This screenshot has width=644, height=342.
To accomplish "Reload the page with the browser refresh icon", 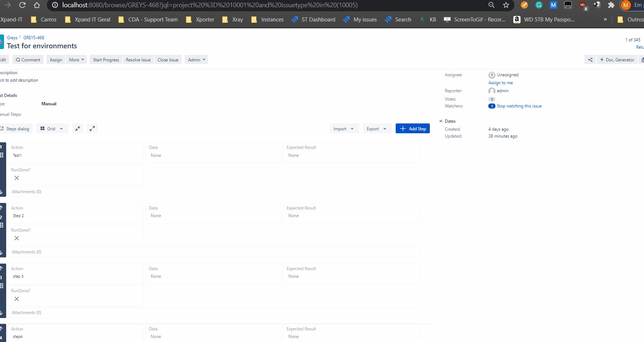I will pyautogui.click(x=22, y=5).
